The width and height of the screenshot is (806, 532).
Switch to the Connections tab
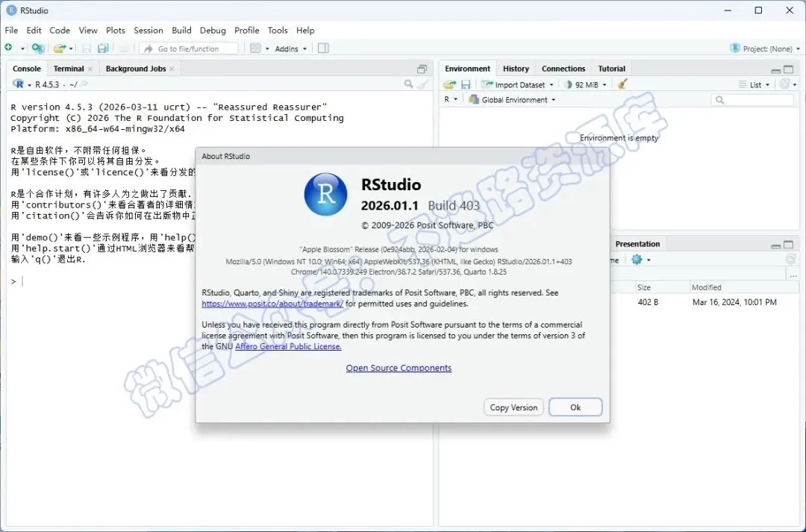click(563, 69)
